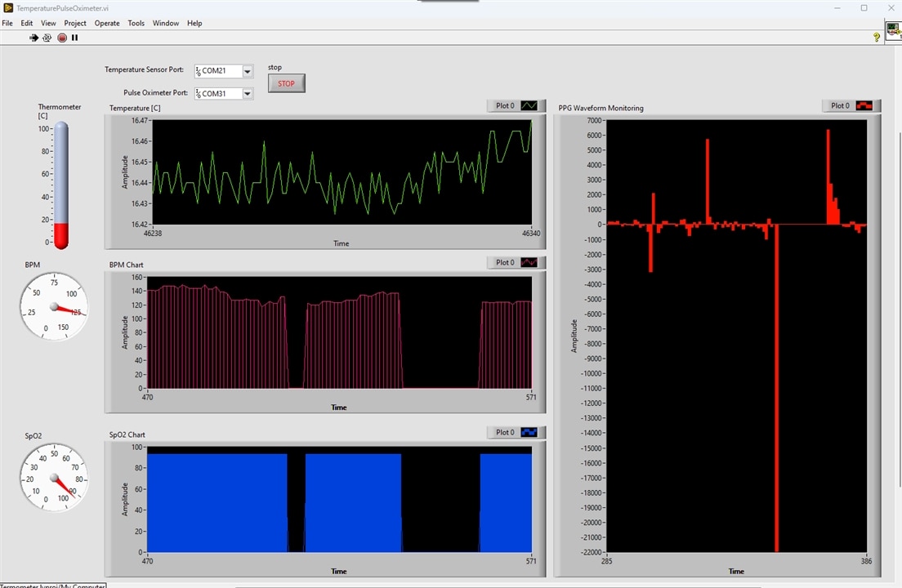Click the 'Pulse Oximeter Port:' label
The image size is (902, 588).
(x=155, y=92)
